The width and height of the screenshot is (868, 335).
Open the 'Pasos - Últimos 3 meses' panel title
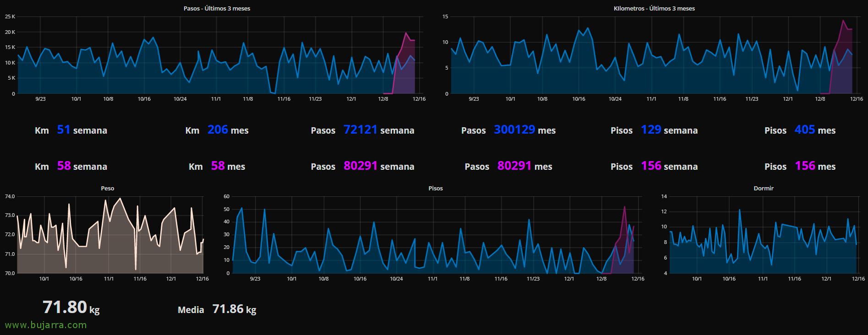(217, 8)
